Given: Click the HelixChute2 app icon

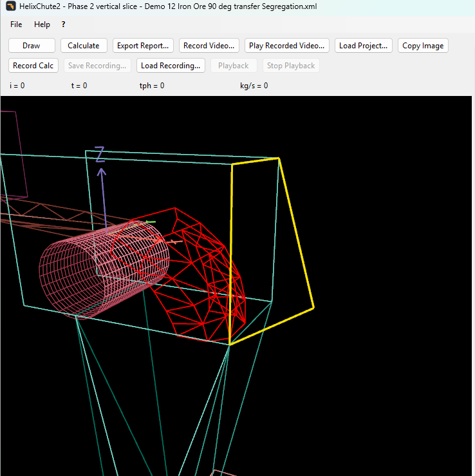Looking at the screenshot, I should [11, 6].
